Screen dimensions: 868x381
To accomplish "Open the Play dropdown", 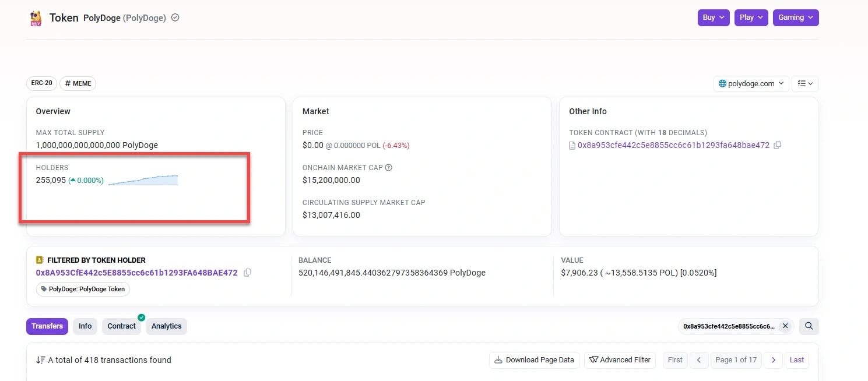I will (x=751, y=17).
